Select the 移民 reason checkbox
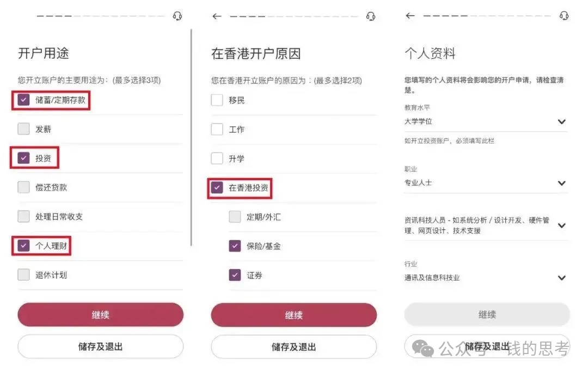 [217, 100]
